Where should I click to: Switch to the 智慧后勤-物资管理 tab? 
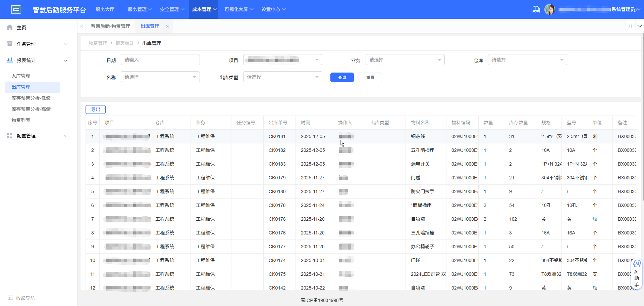click(x=111, y=26)
